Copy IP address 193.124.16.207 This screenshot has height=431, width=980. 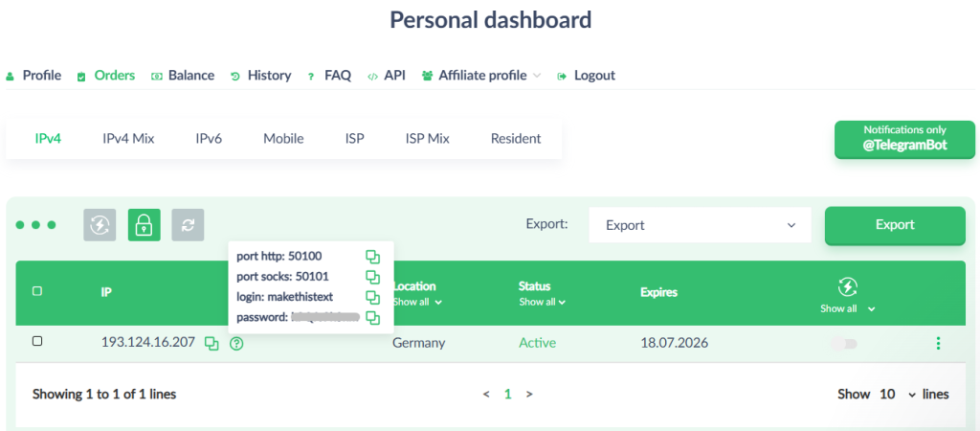[x=212, y=344]
